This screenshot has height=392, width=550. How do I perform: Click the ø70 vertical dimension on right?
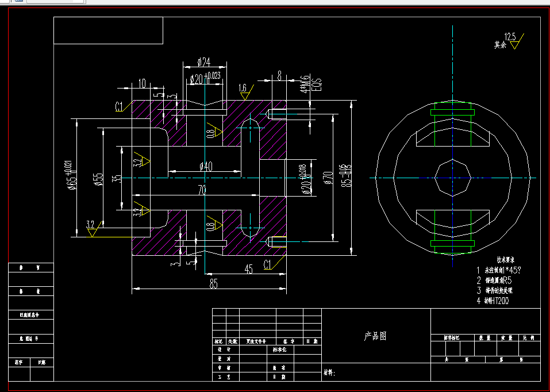click(x=328, y=178)
